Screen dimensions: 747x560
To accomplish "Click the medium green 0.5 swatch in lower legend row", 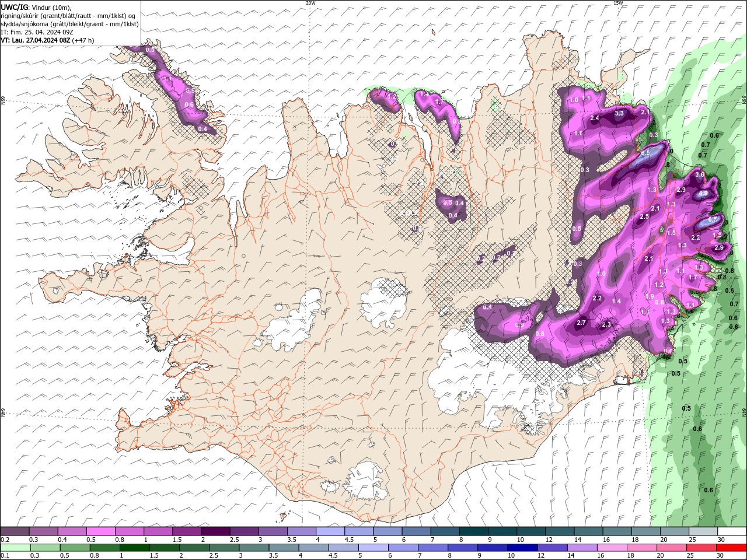I will (x=75, y=548).
